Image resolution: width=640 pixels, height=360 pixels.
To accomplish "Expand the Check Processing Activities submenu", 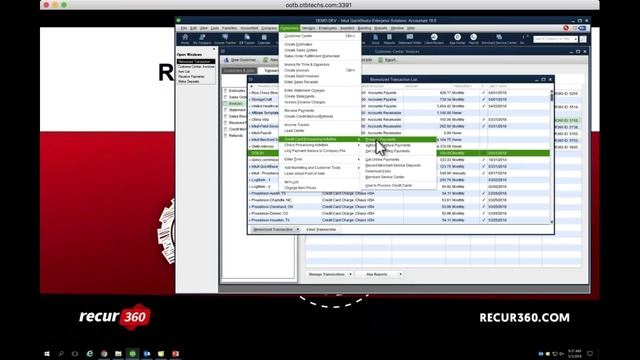I will click(x=320, y=145).
